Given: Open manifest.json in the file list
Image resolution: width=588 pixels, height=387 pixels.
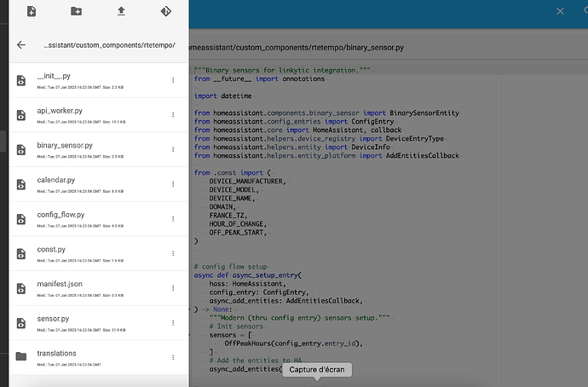Looking at the screenshot, I should coord(99,288).
